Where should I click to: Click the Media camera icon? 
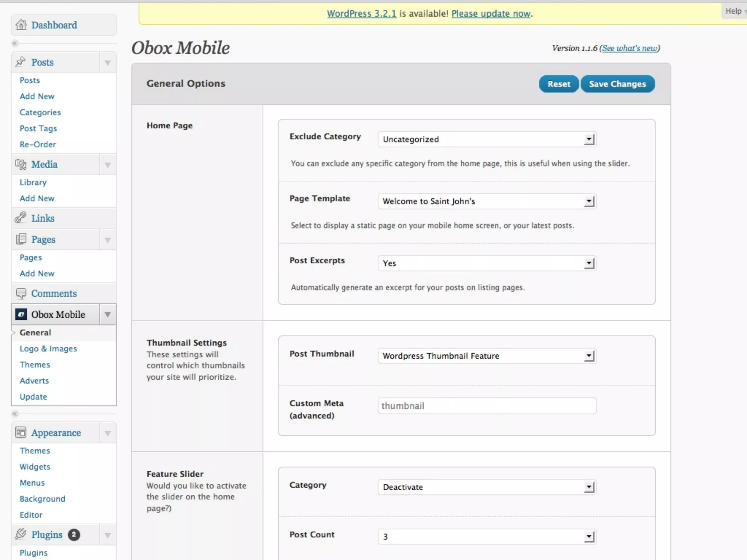(21, 164)
